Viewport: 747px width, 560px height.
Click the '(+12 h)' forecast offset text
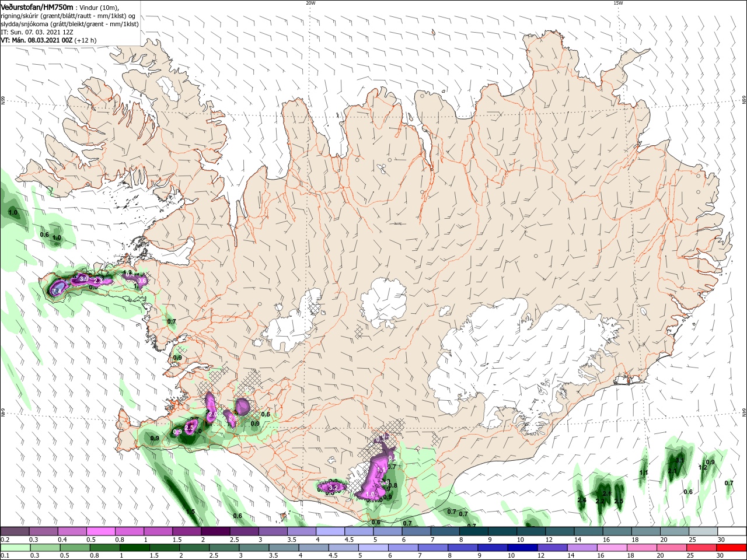click(85, 40)
